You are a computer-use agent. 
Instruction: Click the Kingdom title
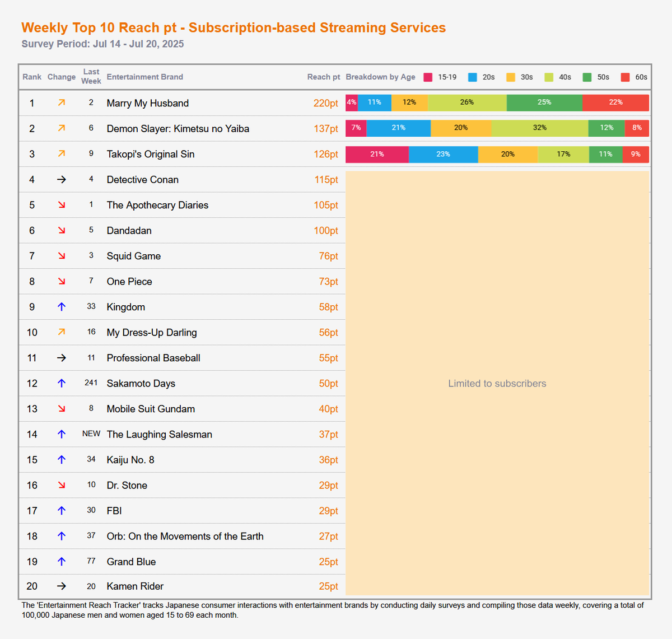126,307
